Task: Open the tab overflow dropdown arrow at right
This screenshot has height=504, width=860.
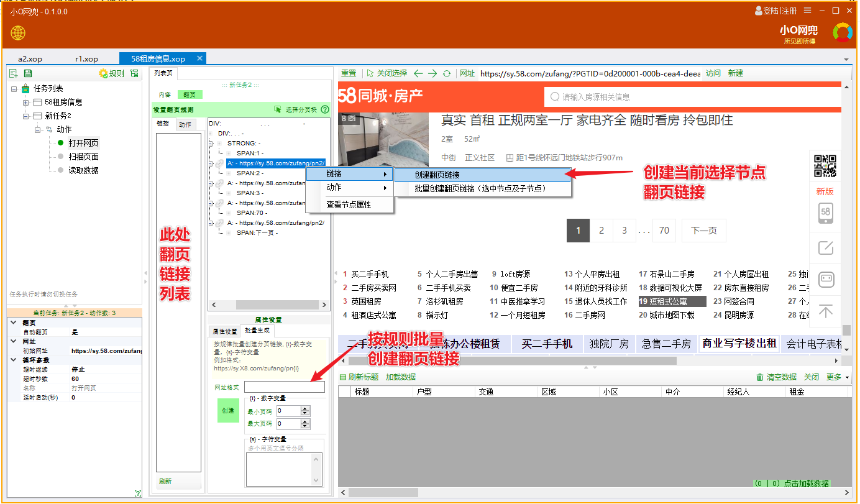Action: point(846,60)
